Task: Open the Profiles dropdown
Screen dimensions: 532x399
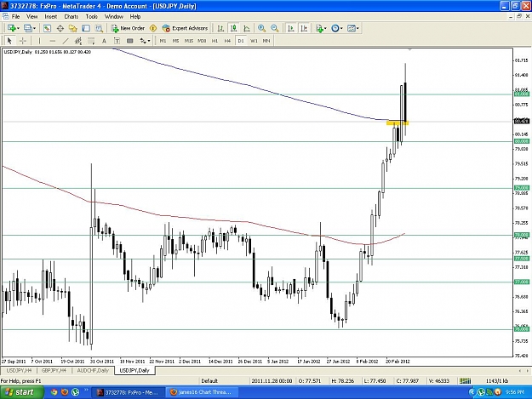Action: 30,28
